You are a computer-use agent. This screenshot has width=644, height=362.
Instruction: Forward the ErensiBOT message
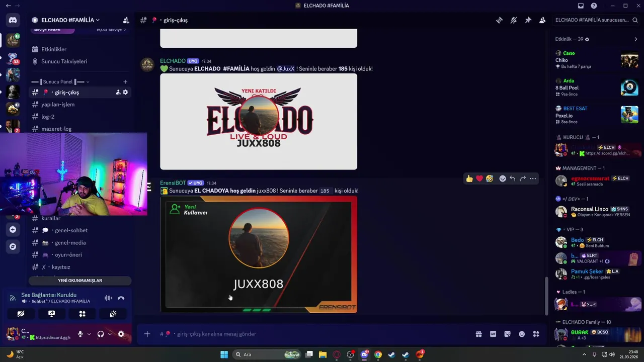coord(523,178)
